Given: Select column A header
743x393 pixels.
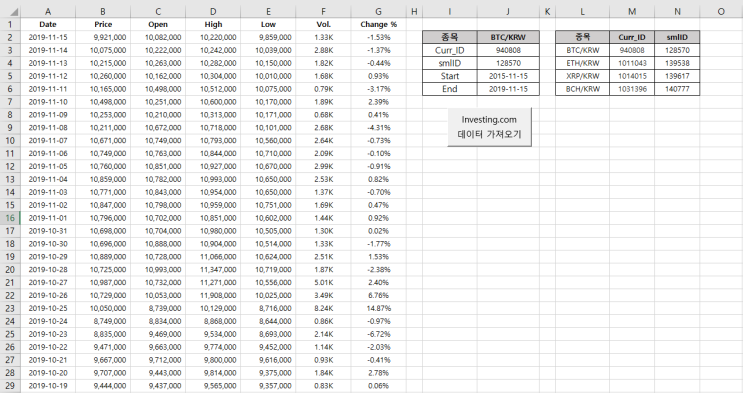Looking at the screenshot, I should pyautogui.click(x=48, y=11).
